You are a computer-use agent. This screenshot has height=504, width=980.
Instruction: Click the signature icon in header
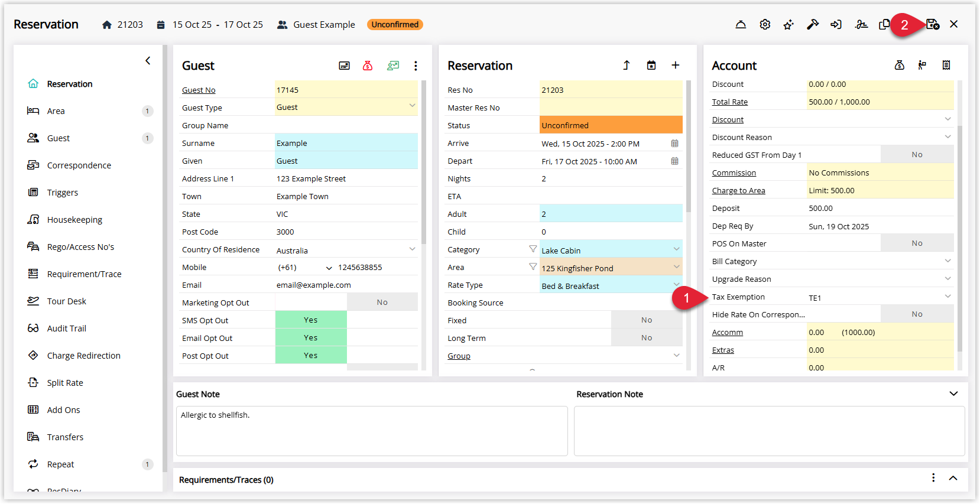(861, 24)
